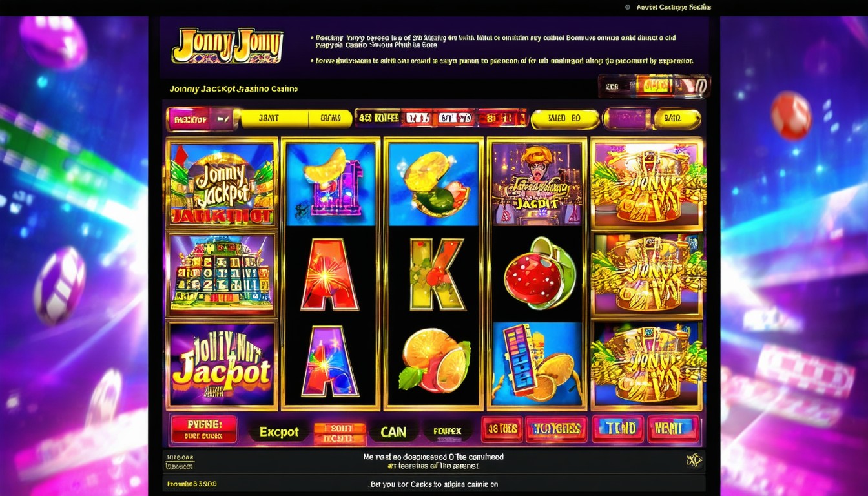Click the red strawberry reel symbol
Image resolution: width=868 pixels, height=496 pixels.
(539, 273)
